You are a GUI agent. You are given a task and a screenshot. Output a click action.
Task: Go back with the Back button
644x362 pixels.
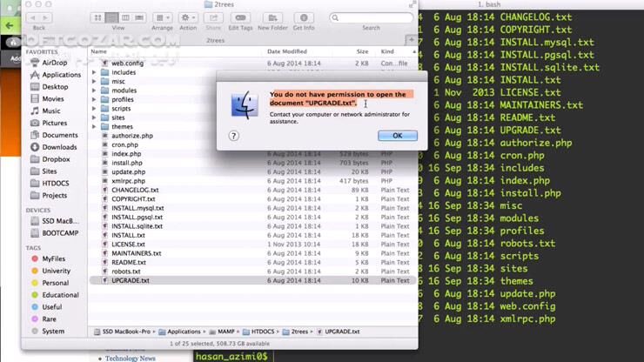(x=33, y=17)
